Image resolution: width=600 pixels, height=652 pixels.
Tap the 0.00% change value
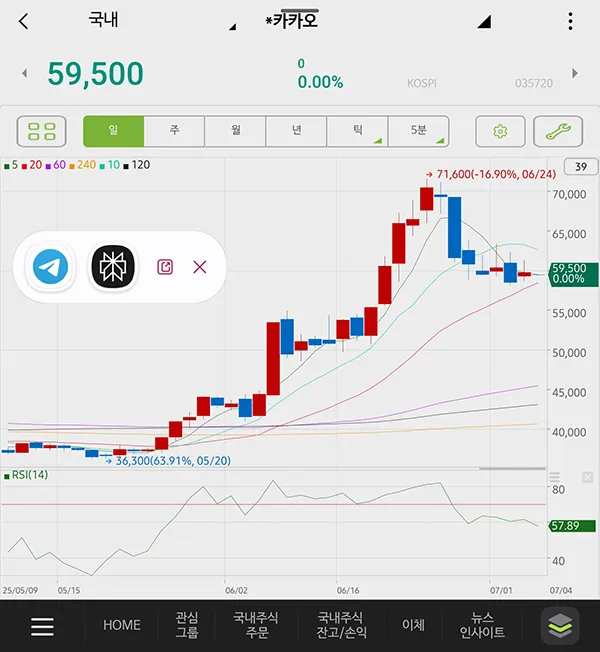321,82
